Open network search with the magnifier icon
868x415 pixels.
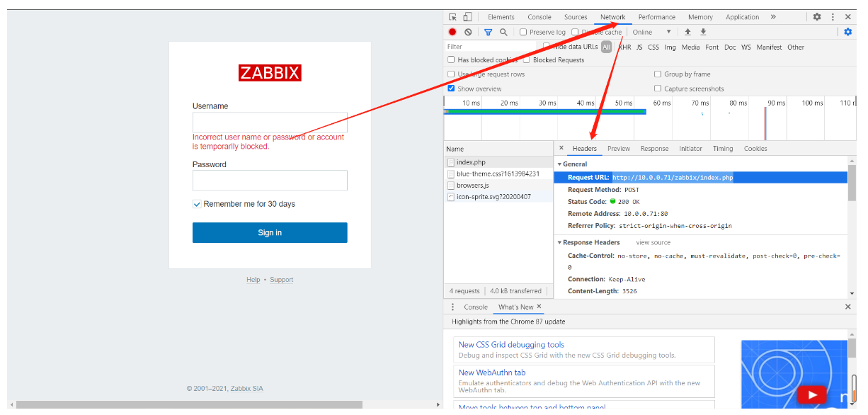click(x=503, y=32)
